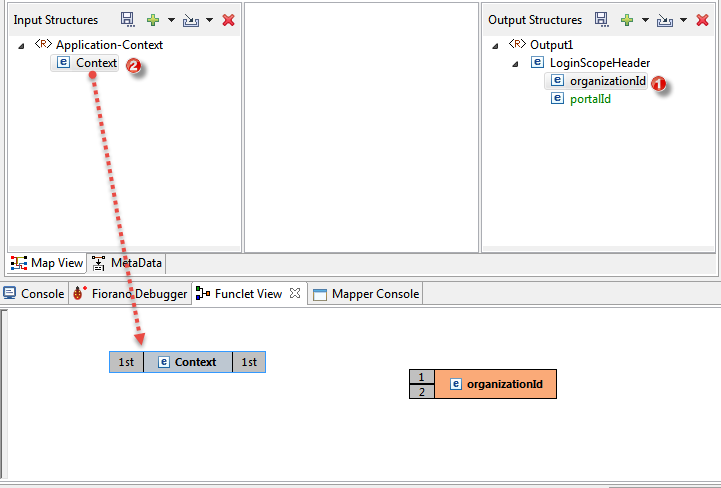This screenshot has height=488, width=721.
Task: Click the import icon in Output Structures
Action: point(666,19)
